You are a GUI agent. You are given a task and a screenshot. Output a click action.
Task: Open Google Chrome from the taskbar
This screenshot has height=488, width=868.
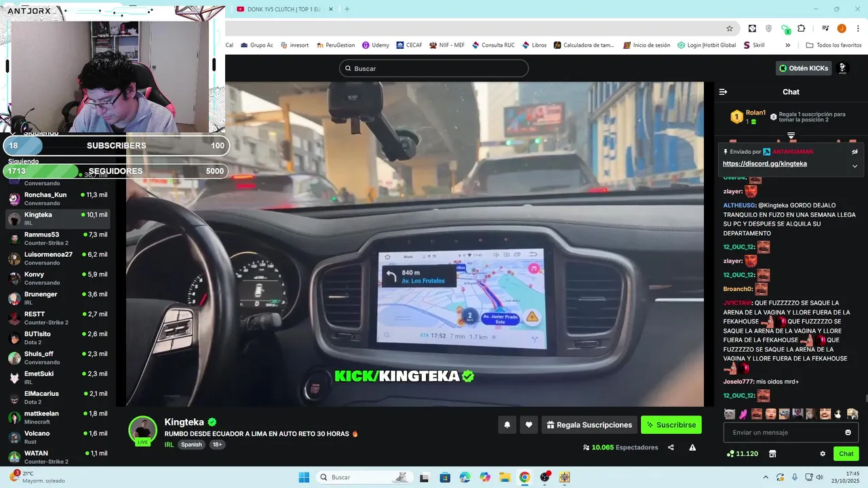click(524, 477)
